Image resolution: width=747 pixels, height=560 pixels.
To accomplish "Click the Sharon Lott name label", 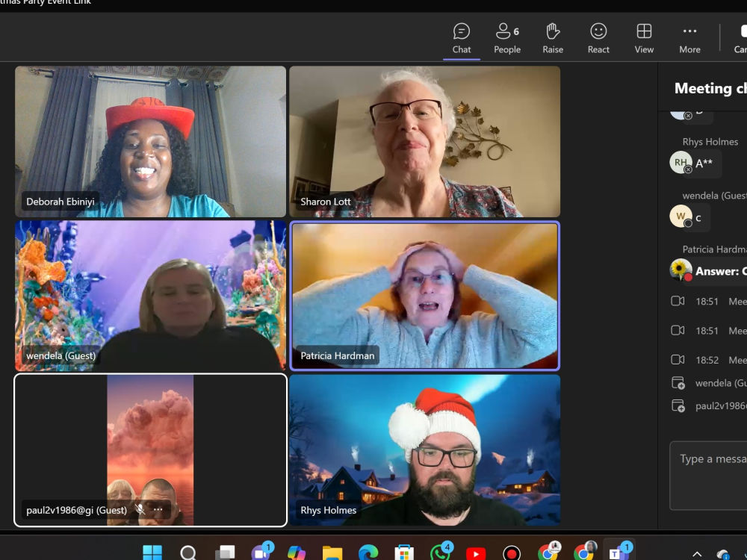I will 326,202.
